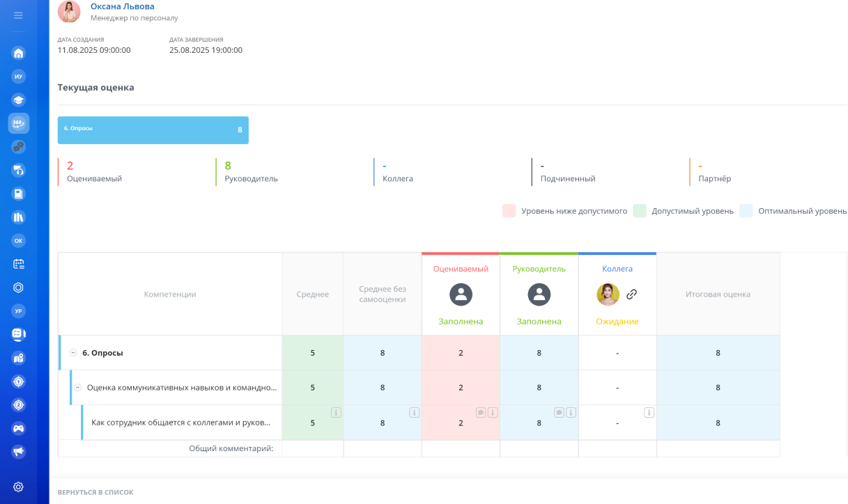Open the game controller sidebar icon
This screenshot has height=504, width=848.
tap(19, 428)
